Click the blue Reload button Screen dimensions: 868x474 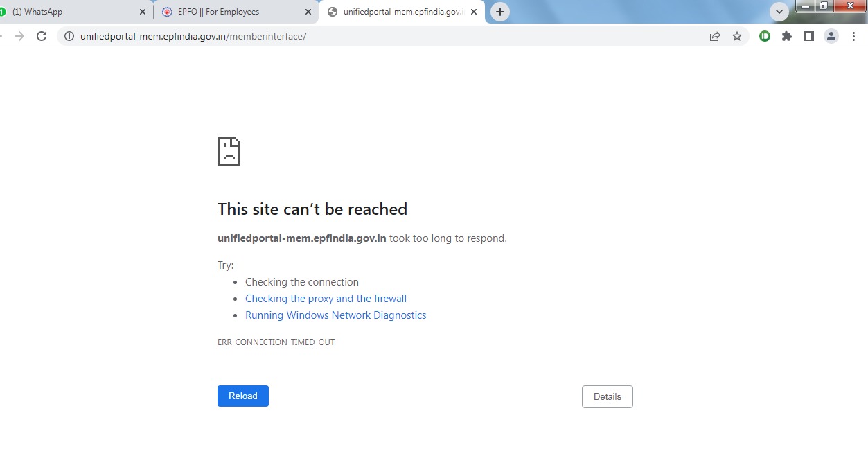click(x=243, y=396)
